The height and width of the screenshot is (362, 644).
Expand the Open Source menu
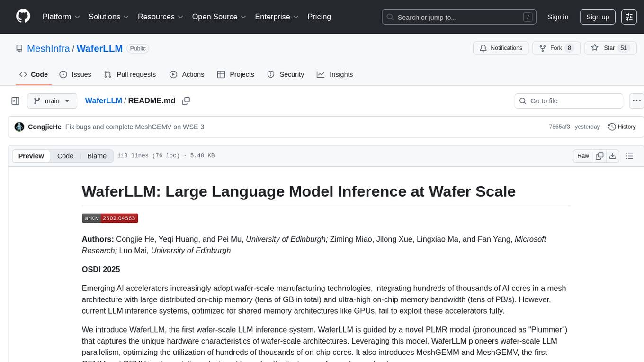coord(219,17)
